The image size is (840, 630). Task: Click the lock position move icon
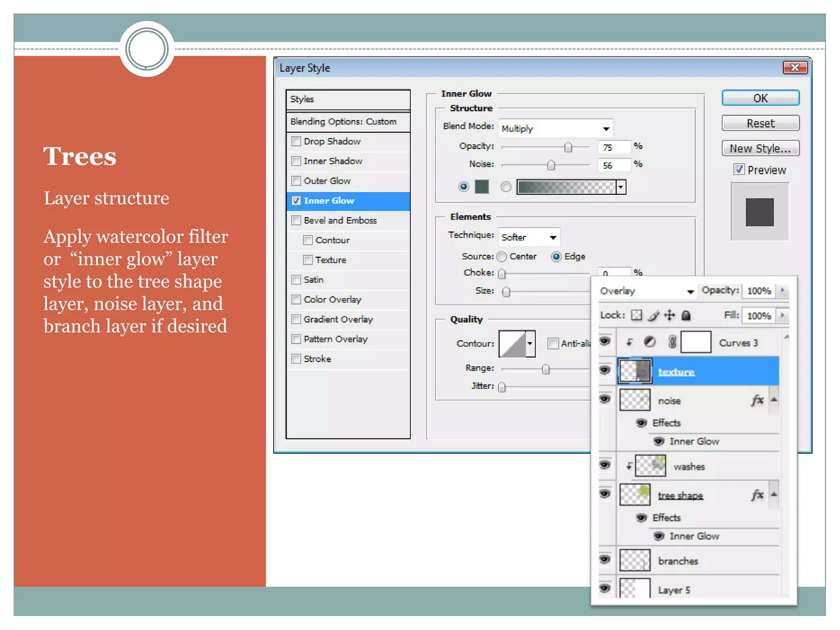tap(669, 315)
